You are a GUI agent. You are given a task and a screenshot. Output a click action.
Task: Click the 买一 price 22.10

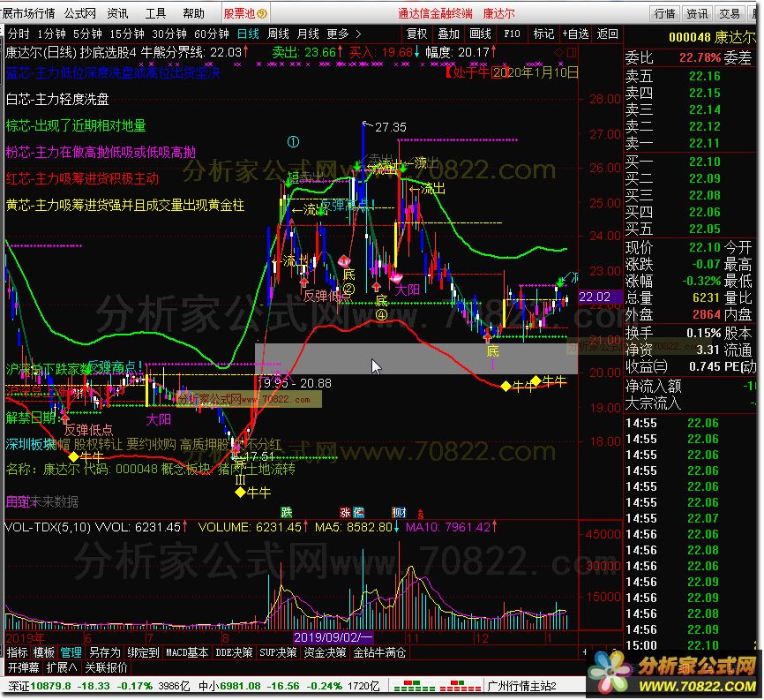[704, 162]
